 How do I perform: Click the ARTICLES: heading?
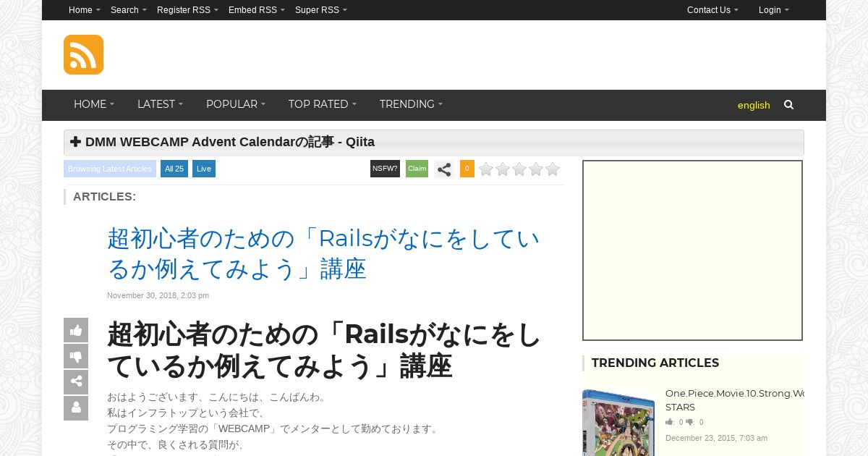(105, 197)
